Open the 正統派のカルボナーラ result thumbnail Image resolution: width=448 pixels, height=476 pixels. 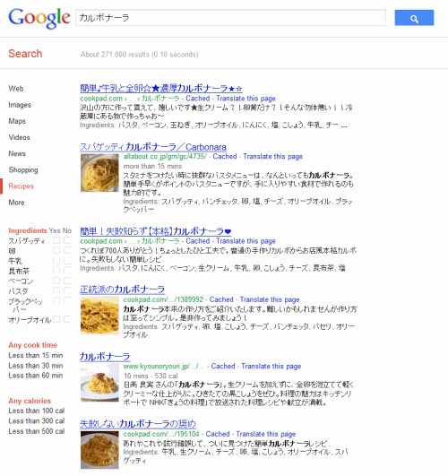99,316
